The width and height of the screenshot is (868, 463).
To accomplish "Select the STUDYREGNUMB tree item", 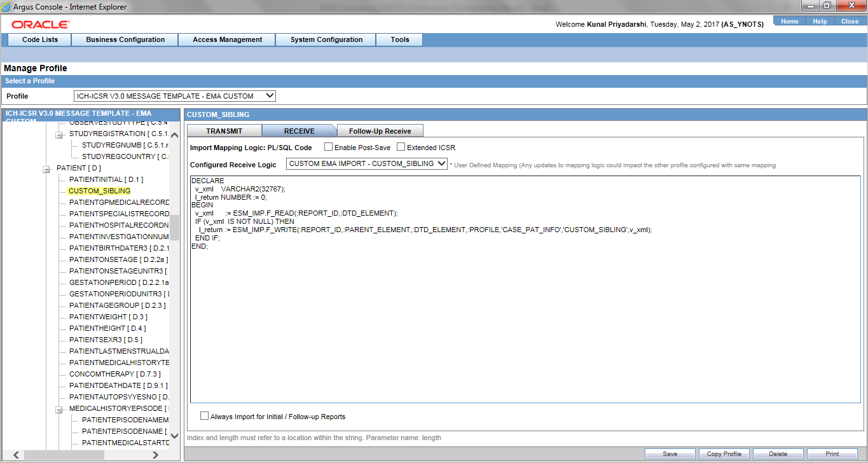I will pyautogui.click(x=125, y=145).
